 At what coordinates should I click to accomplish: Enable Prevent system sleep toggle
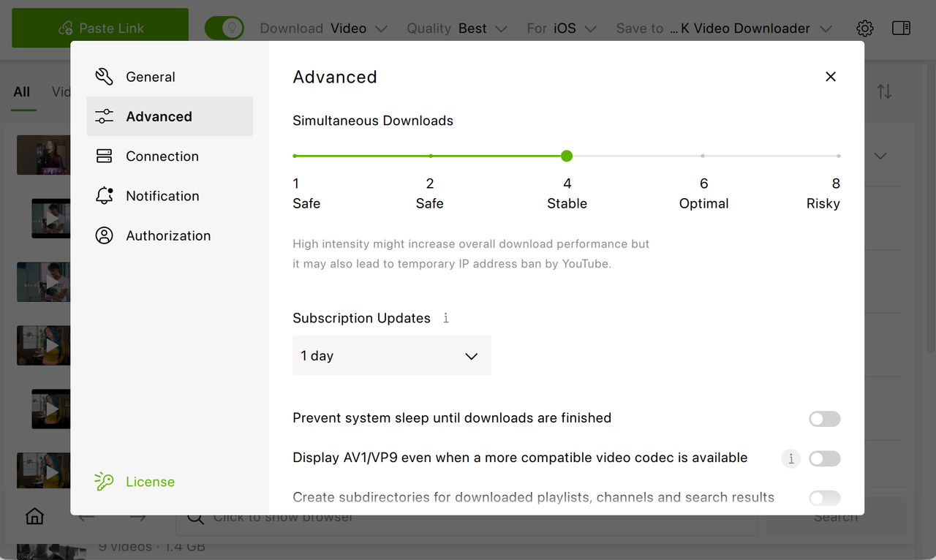[x=825, y=419]
